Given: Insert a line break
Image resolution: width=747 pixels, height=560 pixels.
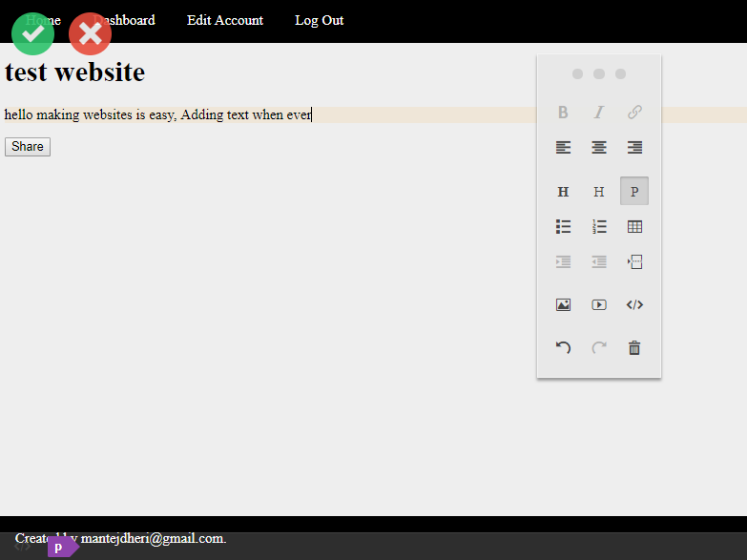Looking at the screenshot, I should 634,261.
